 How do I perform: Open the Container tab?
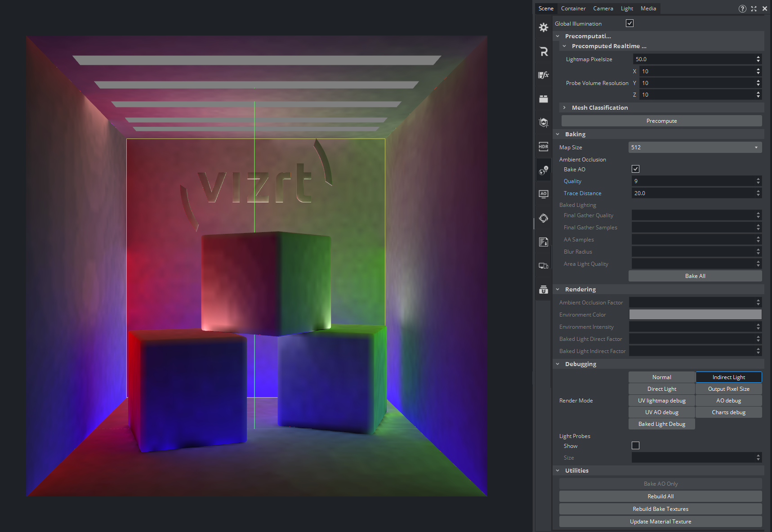pyautogui.click(x=573, y=9)
